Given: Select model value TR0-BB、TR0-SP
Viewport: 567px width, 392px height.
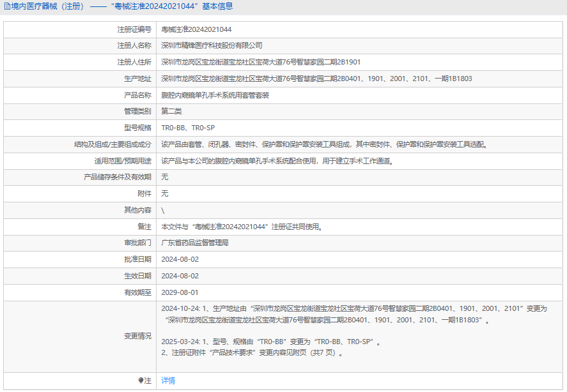Looking at the screenshot, I should pyautogui.click(x=188, y=128).
